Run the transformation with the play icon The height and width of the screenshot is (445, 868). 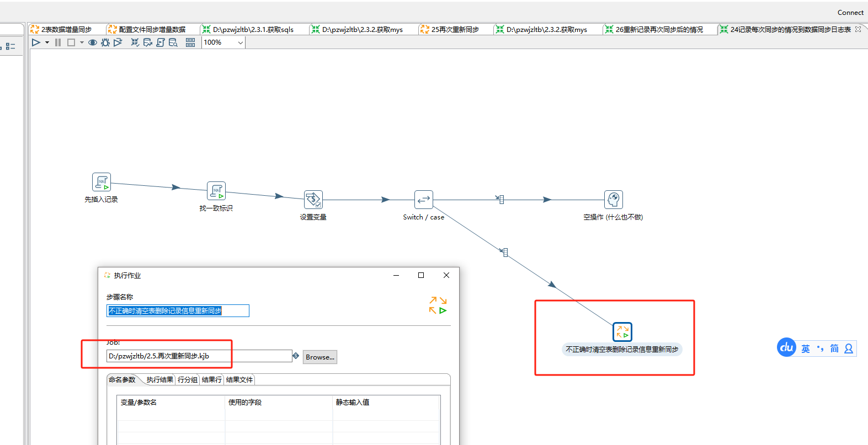tap(36, 42)
